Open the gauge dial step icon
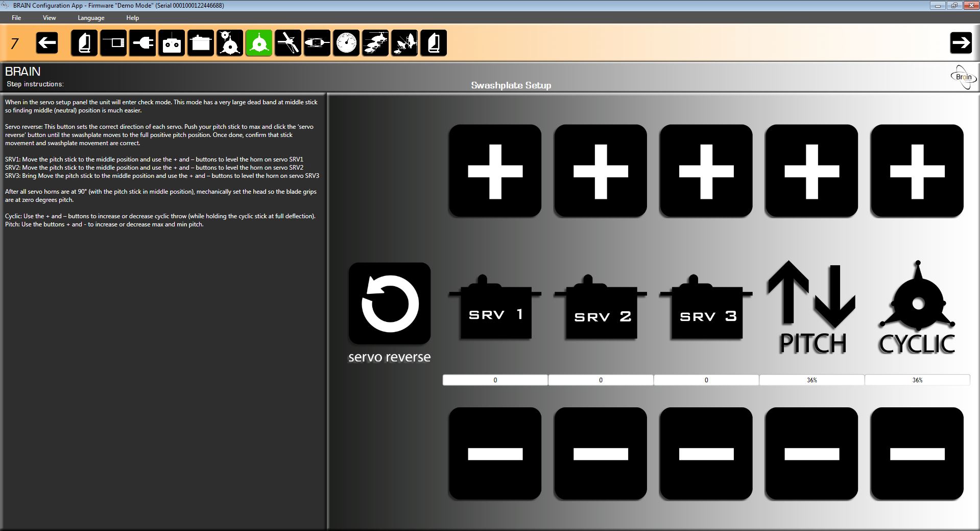The height and width of the screenshot is (531, 980). coord(346,43)
